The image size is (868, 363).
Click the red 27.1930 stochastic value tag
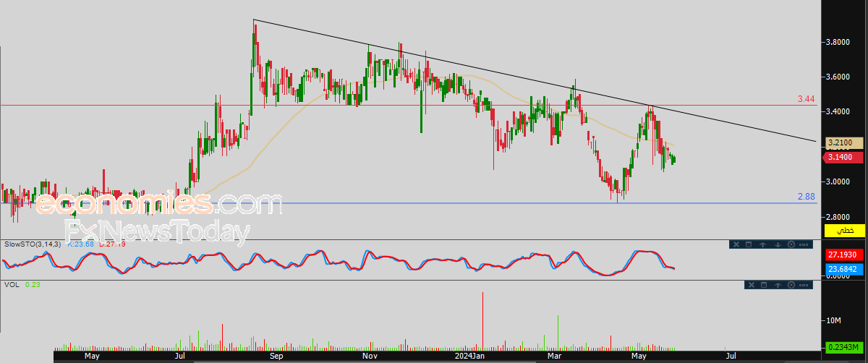click(844, 255)
